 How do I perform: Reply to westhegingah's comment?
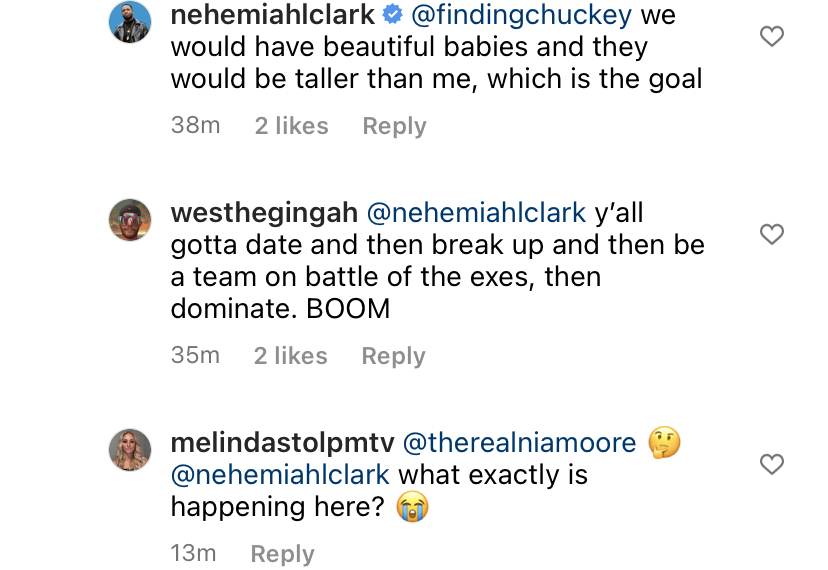pyautogui.click(x=393, y=356)
